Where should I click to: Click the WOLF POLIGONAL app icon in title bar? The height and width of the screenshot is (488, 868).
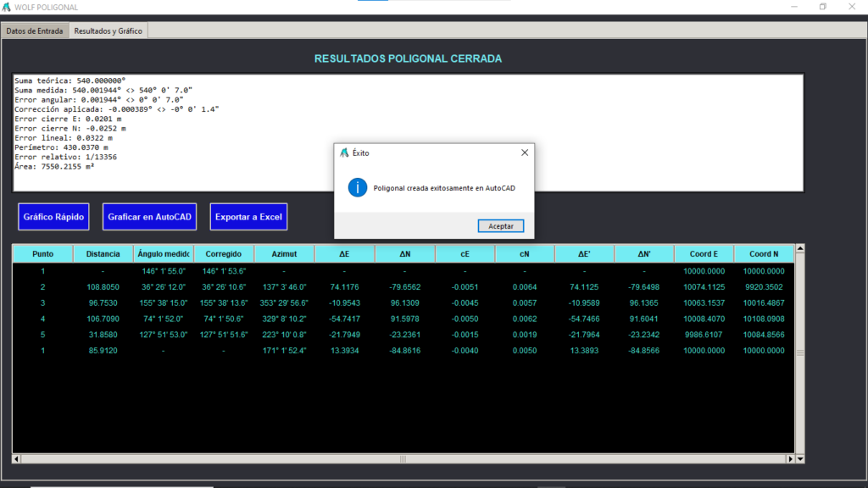pos(8,7)
